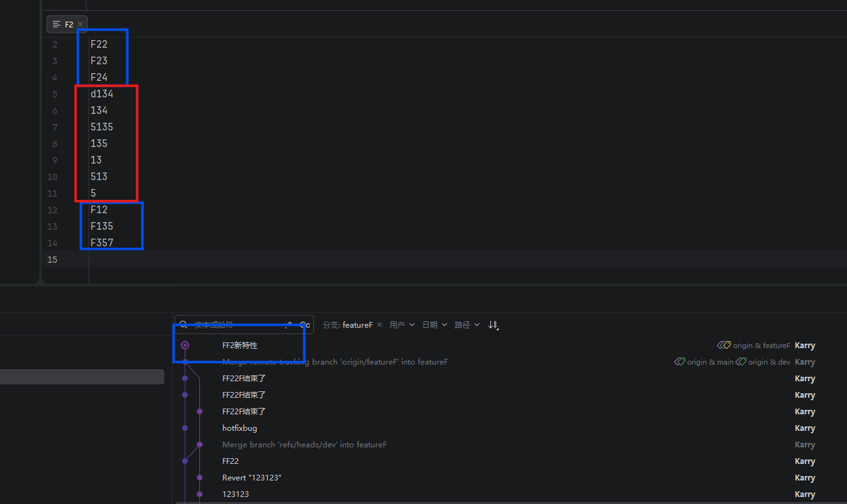Open the 日期 filter dropdown
This screenshot has height=504, width=847.
coord(435,325)
